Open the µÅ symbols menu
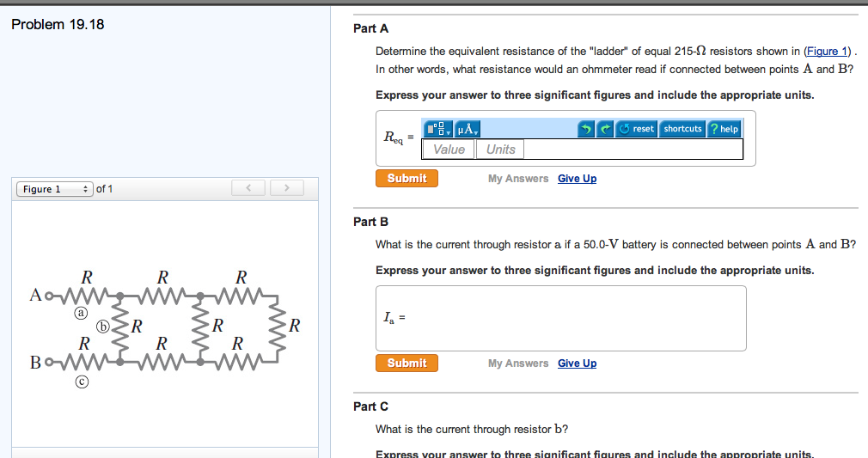868x458 pixels. [468, 129]
